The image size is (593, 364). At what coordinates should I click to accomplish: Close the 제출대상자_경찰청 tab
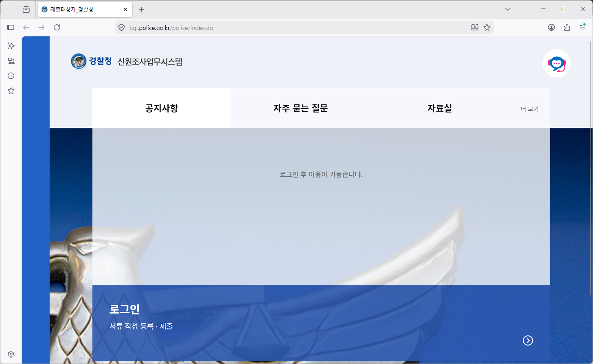click(125, 9)
